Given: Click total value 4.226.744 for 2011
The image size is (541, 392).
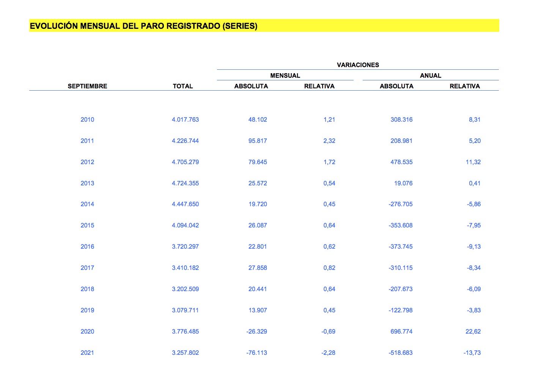Looking at the screenshot, I should 185,141.
